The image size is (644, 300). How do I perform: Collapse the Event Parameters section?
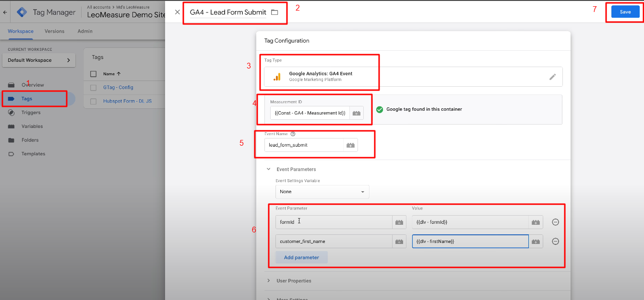click(x=269, y=169)
